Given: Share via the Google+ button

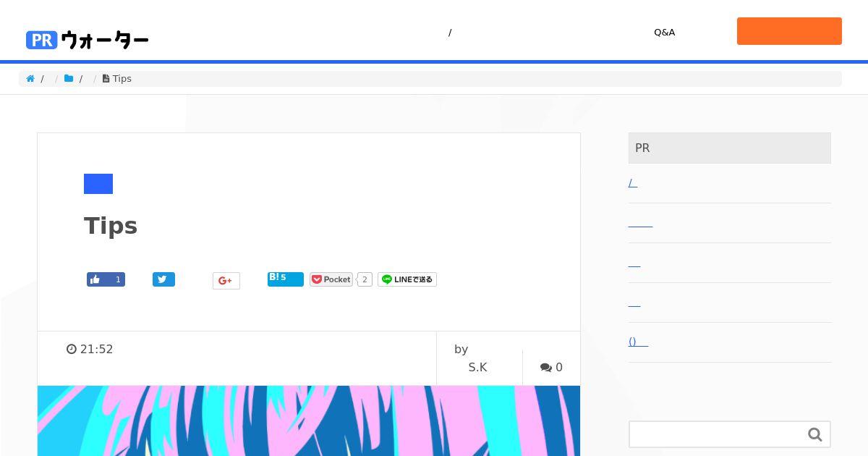Looking at the screenshot, I should tap(226, 281).
